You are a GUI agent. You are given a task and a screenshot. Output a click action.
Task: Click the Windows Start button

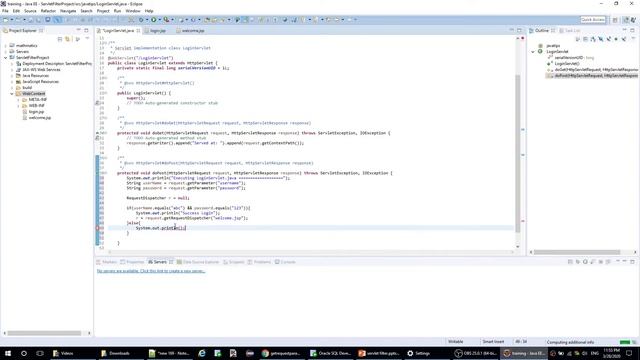(x=8, y=353)
